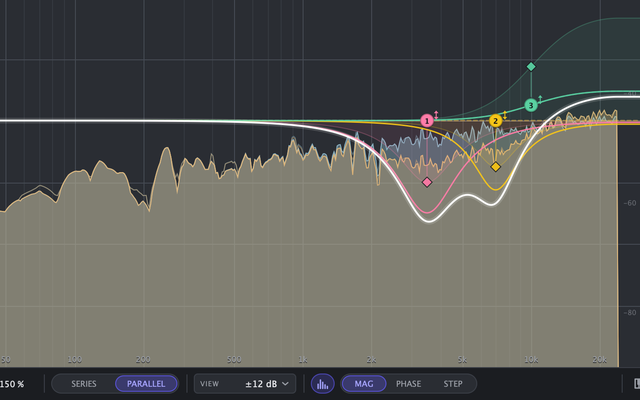Select pink EQ band node 1

[427, 121]
